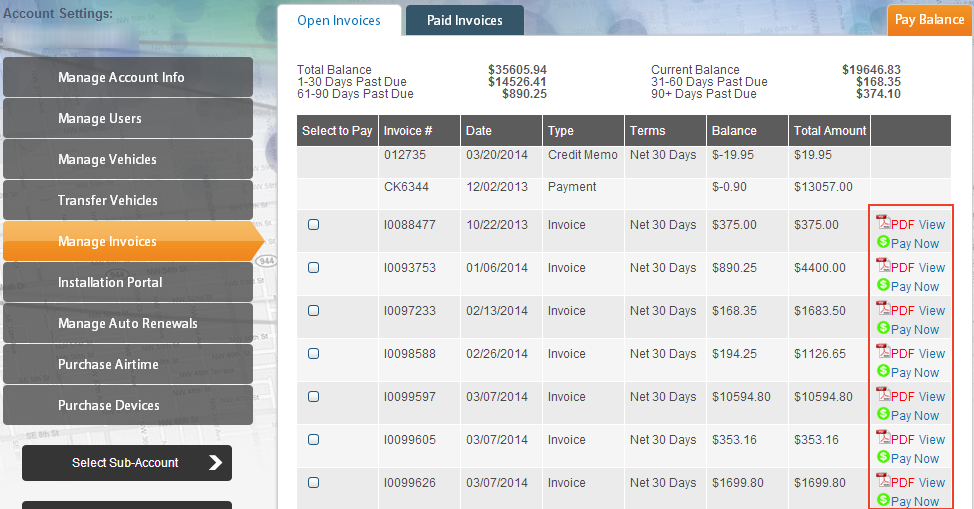Viewport: 974px width, 509px height.
Task: Click the Date column header
Action: 501,131
